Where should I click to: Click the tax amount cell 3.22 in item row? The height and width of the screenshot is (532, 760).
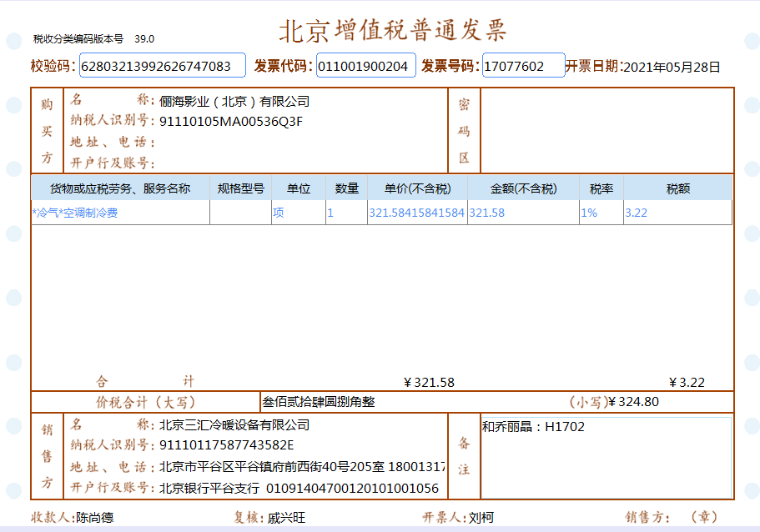pyautogui.click(x=677, y=213)
